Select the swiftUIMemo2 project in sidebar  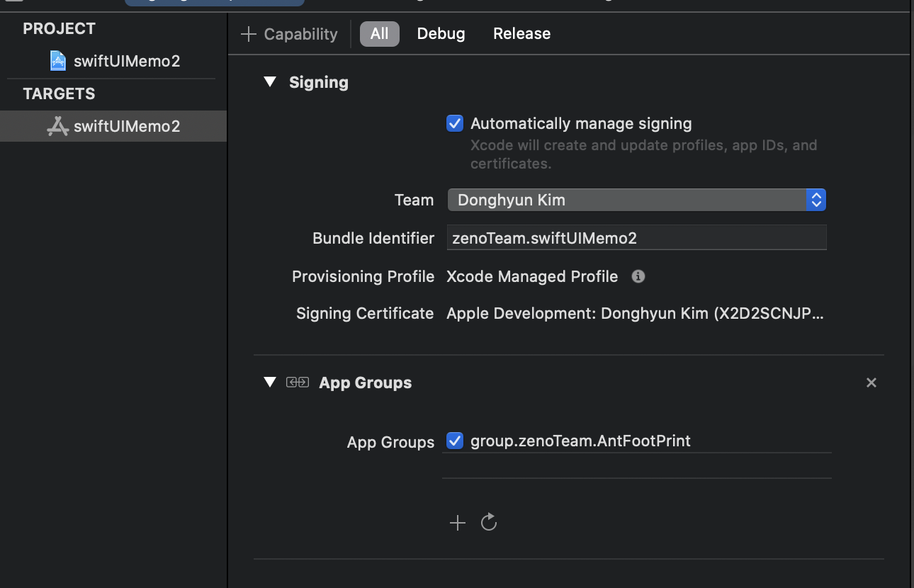pyautogui.click(x=127, y=61)
